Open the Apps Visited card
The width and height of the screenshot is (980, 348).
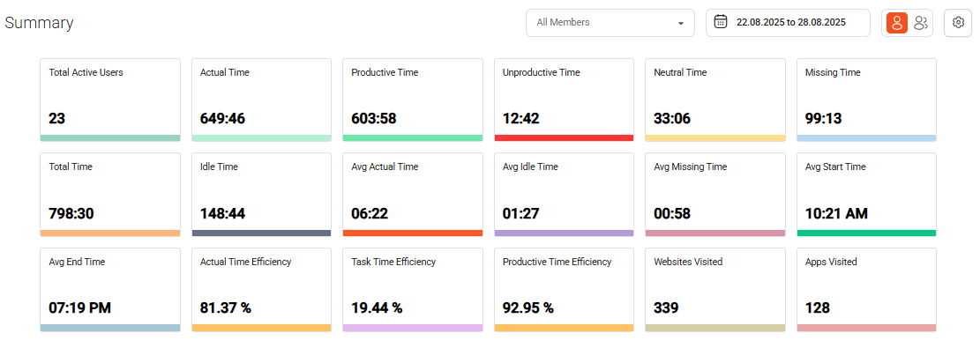[867, 290]
